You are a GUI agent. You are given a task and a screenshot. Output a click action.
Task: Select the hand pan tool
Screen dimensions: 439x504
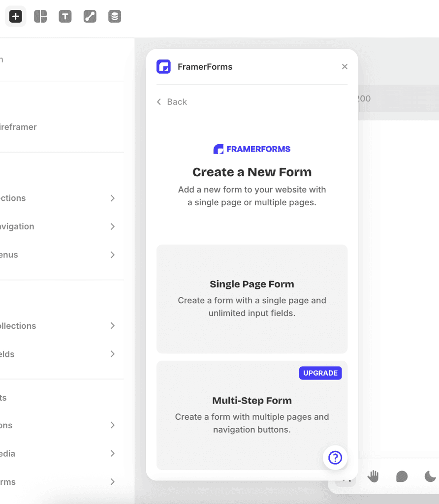[x=373, y=476]
